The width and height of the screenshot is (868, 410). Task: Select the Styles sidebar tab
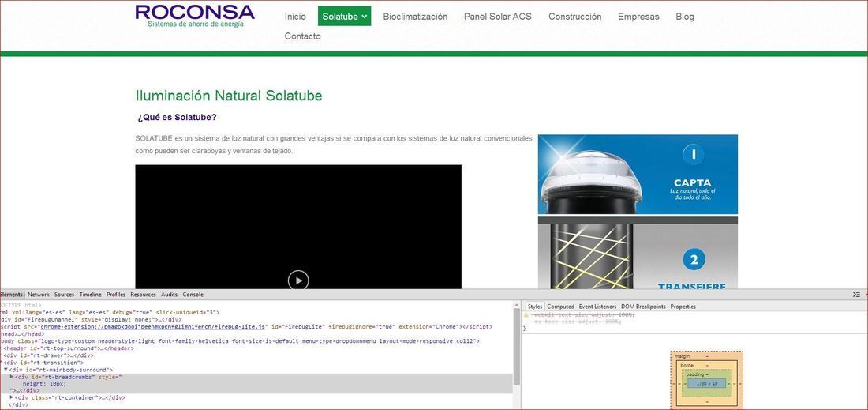pos(535,307)
